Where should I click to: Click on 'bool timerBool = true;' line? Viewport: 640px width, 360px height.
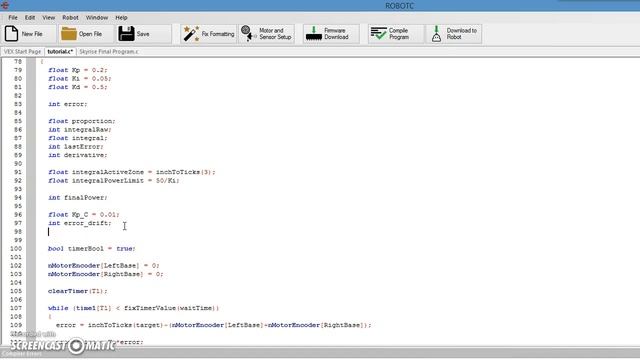pos(92,248)
